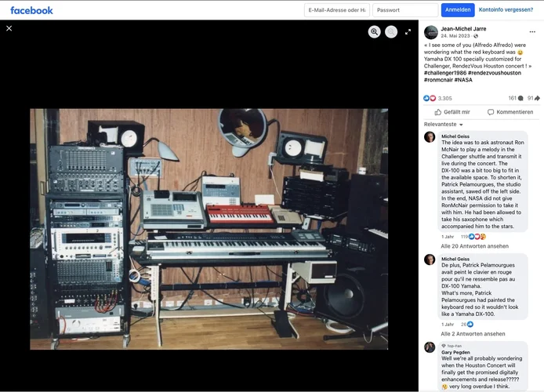This screenshot has height=392, width=544.
Task: Click the blue like reaction icon on post
Action: pos(426,98)
